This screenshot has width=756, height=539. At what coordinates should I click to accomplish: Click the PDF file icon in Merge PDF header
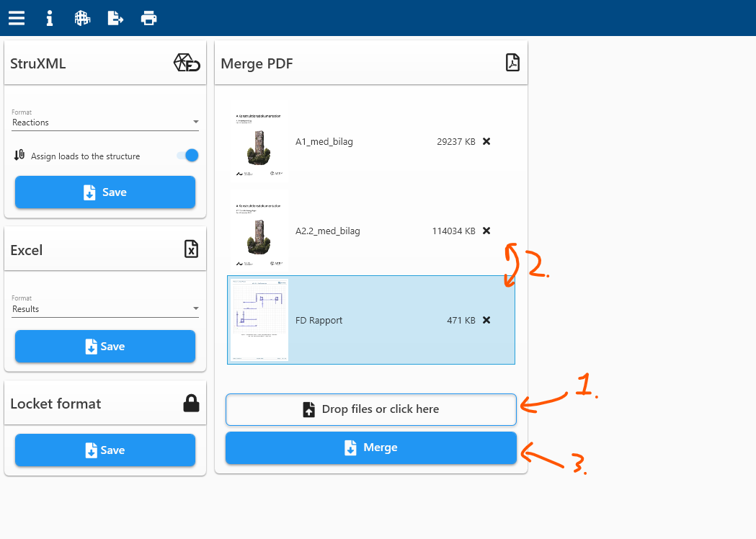(x=512, y=63)
